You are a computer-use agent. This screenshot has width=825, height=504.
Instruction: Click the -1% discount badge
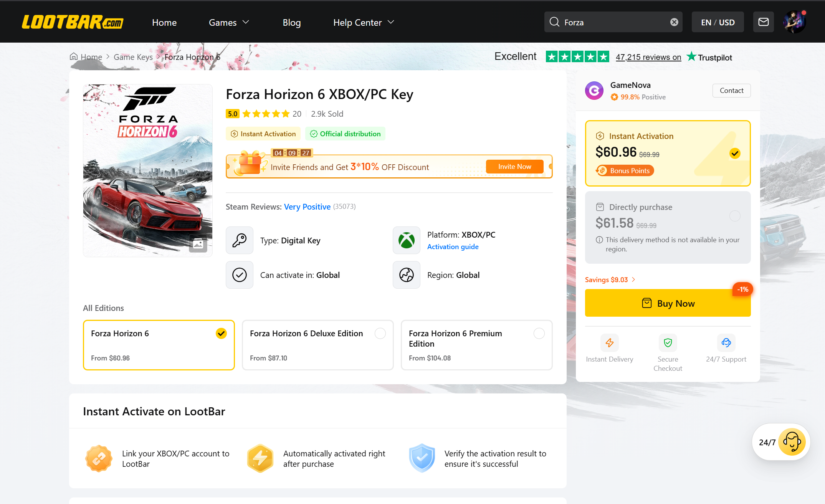743,289
